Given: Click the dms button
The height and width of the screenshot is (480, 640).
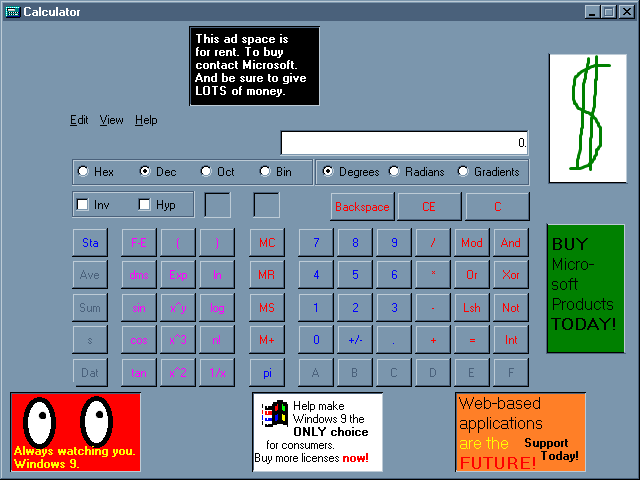Looking at the screenshot, I should [139, 275].
